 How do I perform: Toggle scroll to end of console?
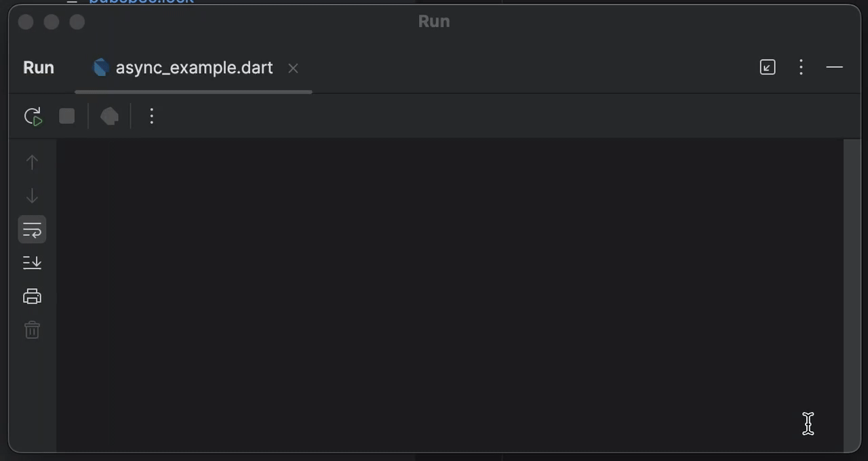(32, 262)
